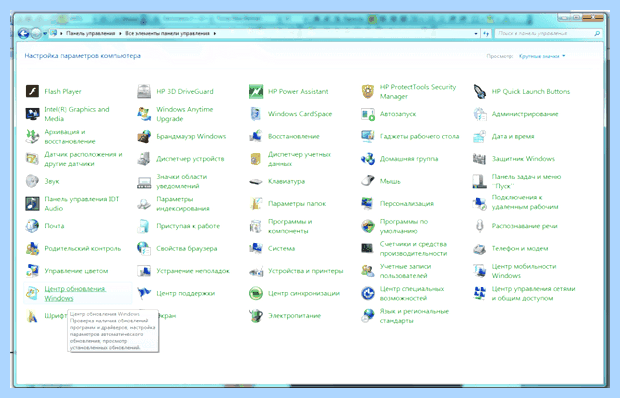Open the Центр синхронизации icon
This screenshot has height=398, width=620.
click(x=256, y=293)
